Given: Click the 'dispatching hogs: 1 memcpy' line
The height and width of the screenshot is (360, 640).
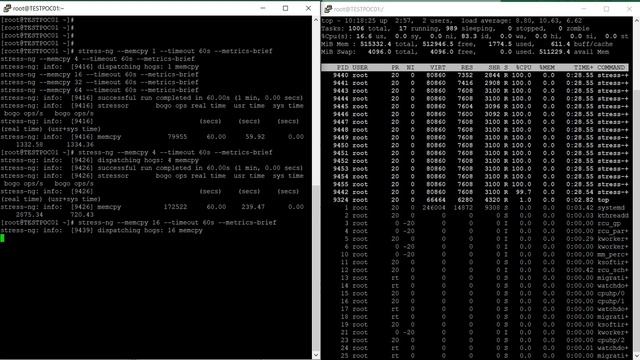Looking at the screenshot, I should 100,67.
